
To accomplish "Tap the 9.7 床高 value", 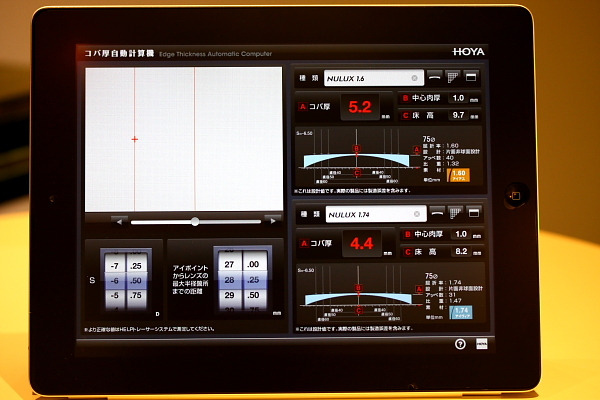I will coord(458,115).
